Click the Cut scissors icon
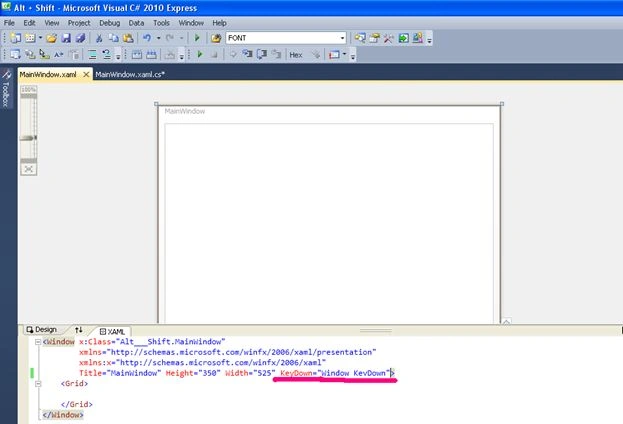This screenshot has height=424, width=623. tap(99, 38)
